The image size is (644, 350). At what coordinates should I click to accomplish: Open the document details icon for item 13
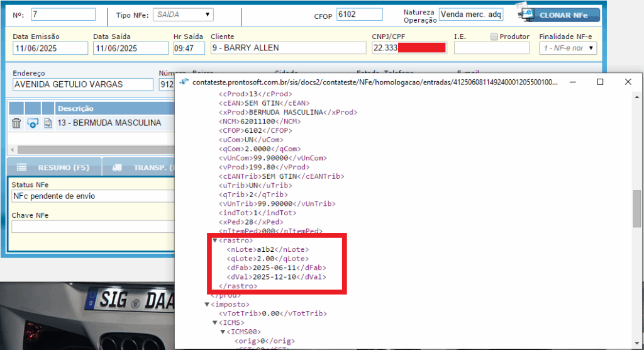coord(48,123)
